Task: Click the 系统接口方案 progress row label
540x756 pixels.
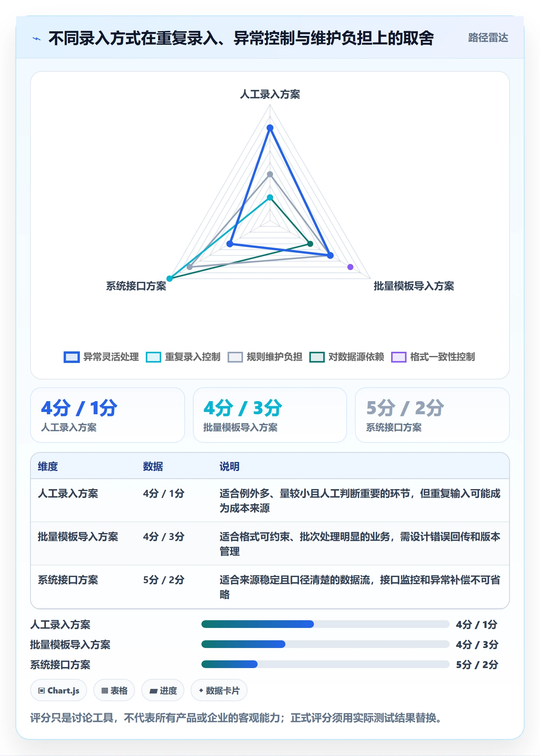Action: point(60,665)
